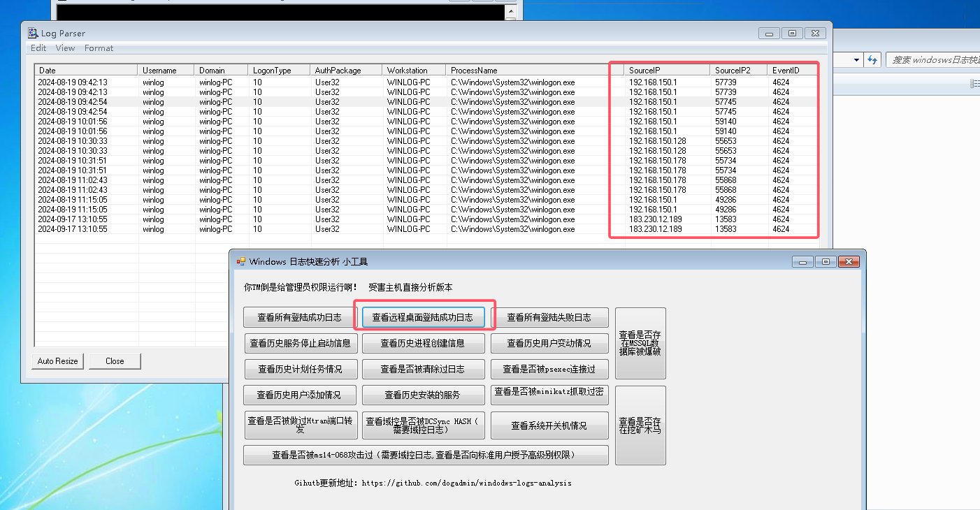Click the SourceIP column header
This screenshot has height=510, width=980.
668,70
